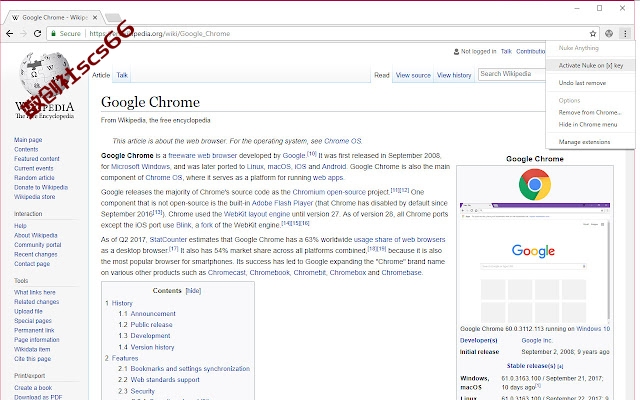The width and height of the screenshot is (640, 400).
Task: Open Contact page link
Action: pos(32,264)
